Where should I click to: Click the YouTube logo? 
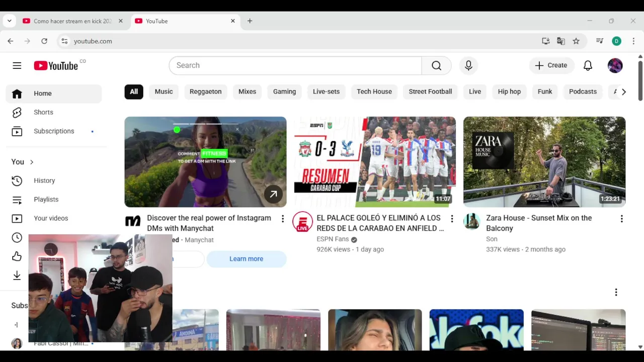click(x=56, y=65)
